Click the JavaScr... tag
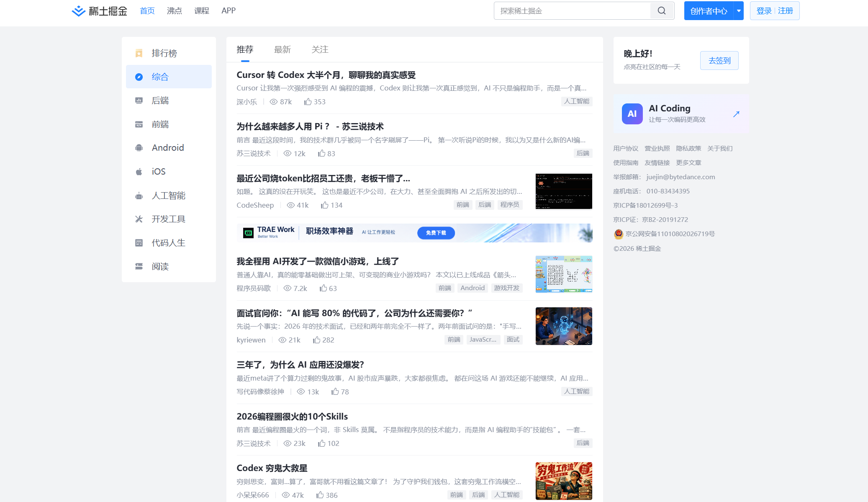The width and height of the screenshot is (868, 502). [483, 340]
